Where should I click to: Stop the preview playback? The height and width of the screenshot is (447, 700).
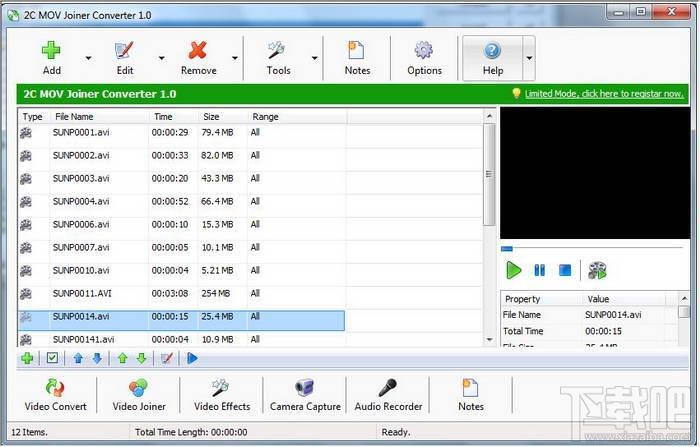pos(565,270)
